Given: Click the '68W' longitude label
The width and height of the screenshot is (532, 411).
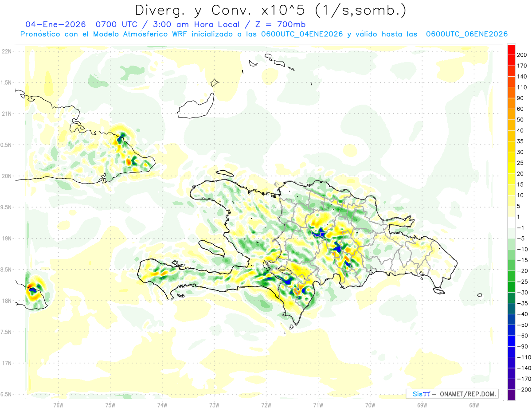Looking at the screenshot, I should coord(474,404).
